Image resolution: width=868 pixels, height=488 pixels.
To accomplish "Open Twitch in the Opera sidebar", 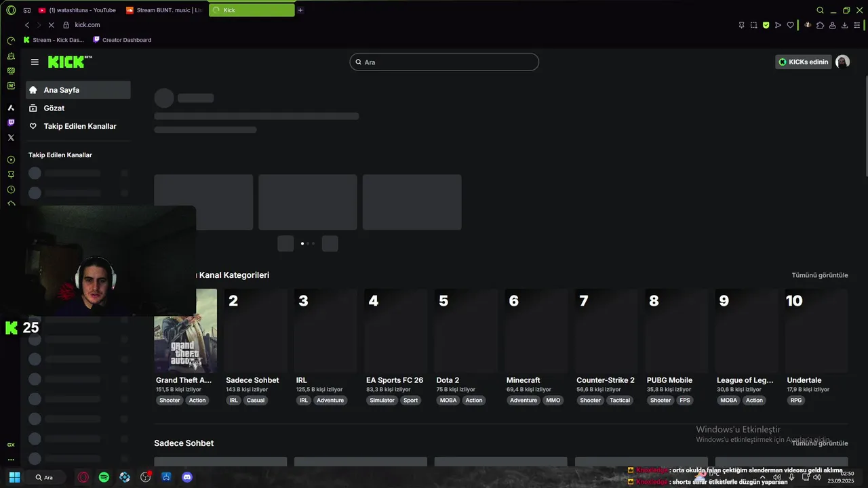I will [11, 123].
